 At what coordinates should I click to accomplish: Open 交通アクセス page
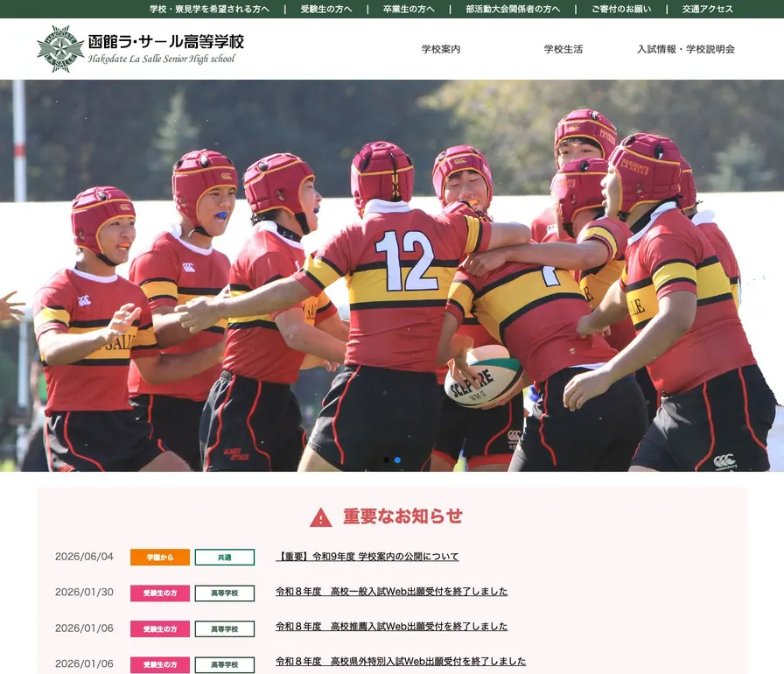click(x=708, y=9)
